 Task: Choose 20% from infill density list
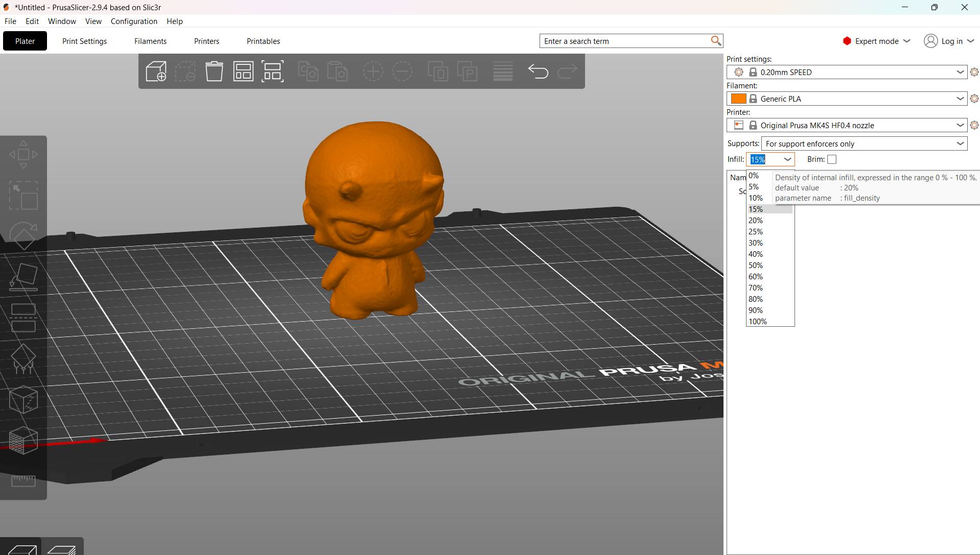point(756,221)
